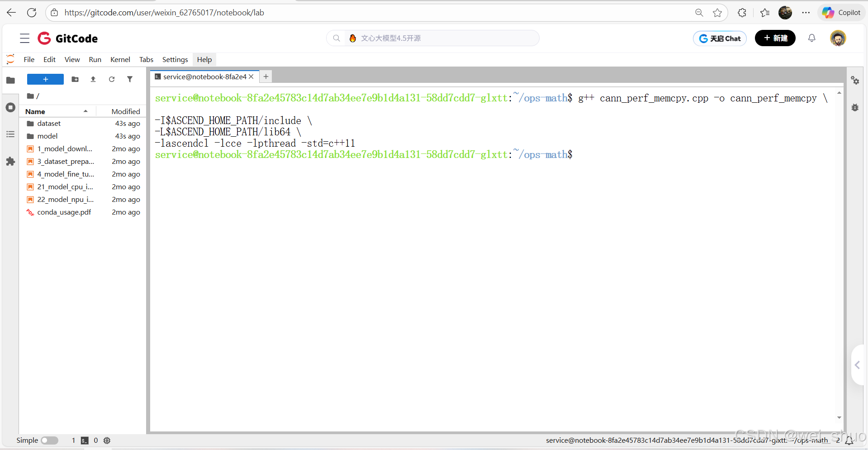The height and width of the screenshot is (450, 868).
Task: Open the Edit menu
Action: point(49,59)
